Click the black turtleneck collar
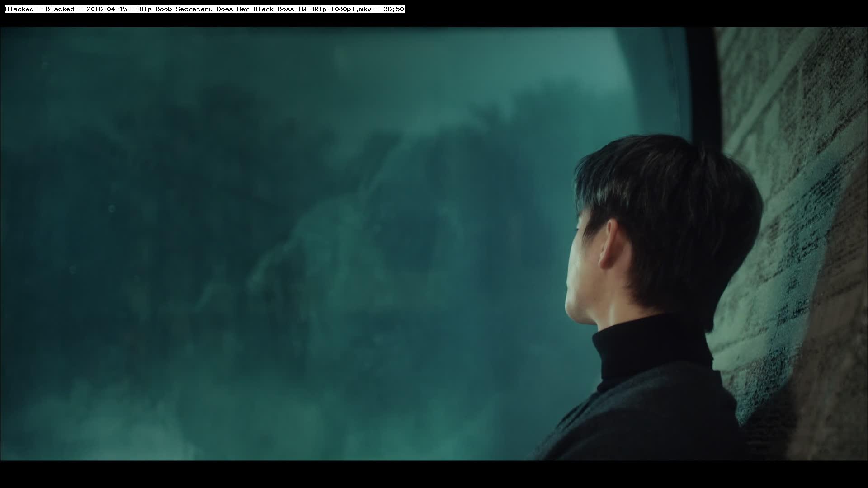The width and height of the screenshot is (868, 488). 651,348
